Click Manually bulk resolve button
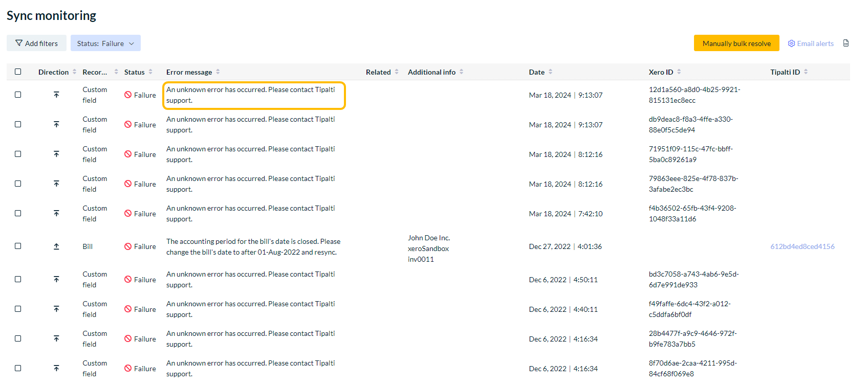This screenshot has height=386, width=868. [x=736, y=43]
